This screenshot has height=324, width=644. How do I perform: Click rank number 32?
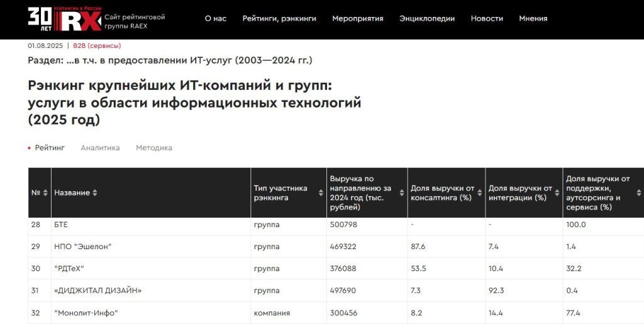36,313
